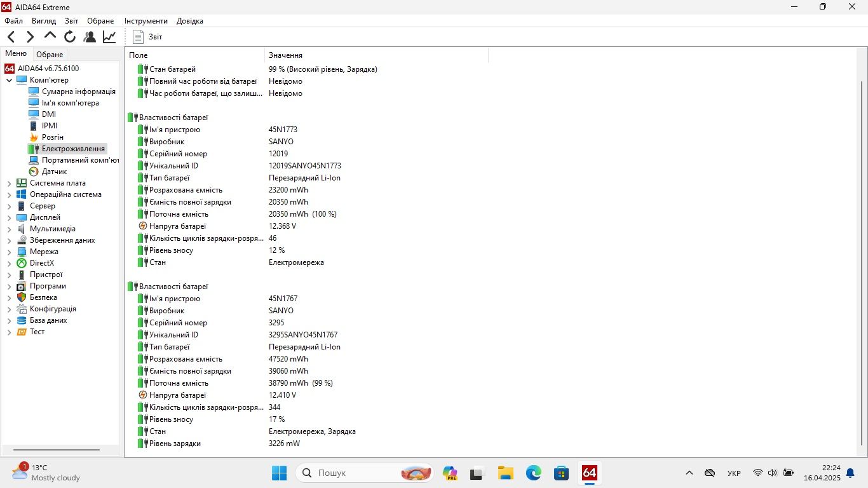Switch to the Меню tab
This screenshot has height=488, width=868.
[x=16, y=54]
